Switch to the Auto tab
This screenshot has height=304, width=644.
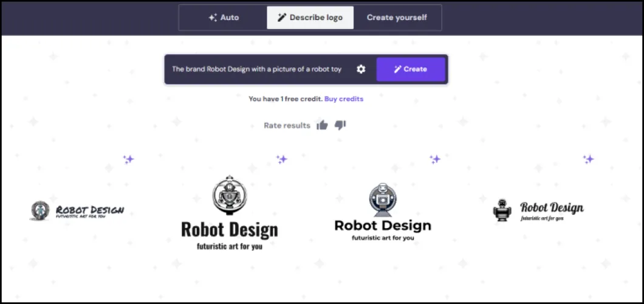224,18
